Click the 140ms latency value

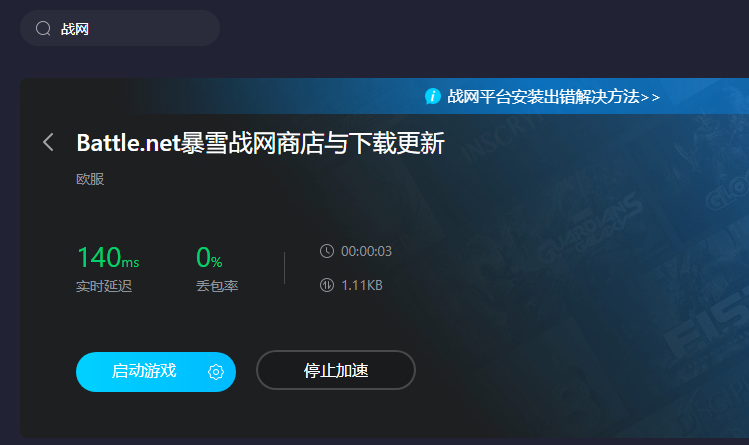click(x=108, y=257)
